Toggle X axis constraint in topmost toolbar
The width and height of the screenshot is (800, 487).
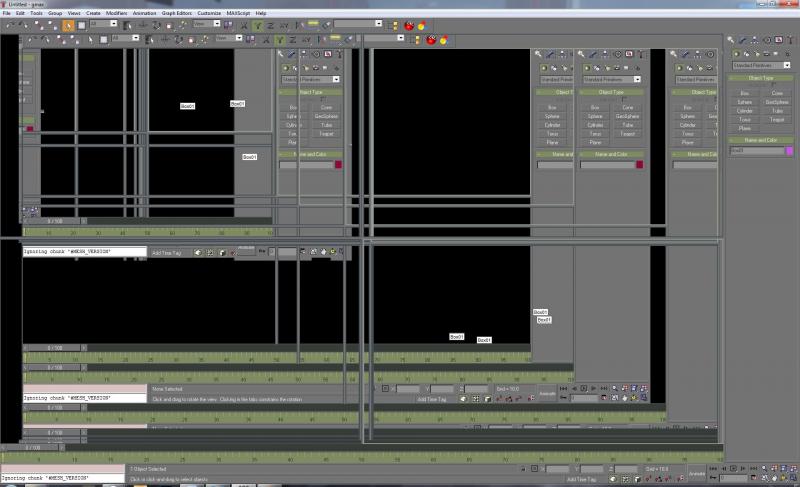(244, 25)
